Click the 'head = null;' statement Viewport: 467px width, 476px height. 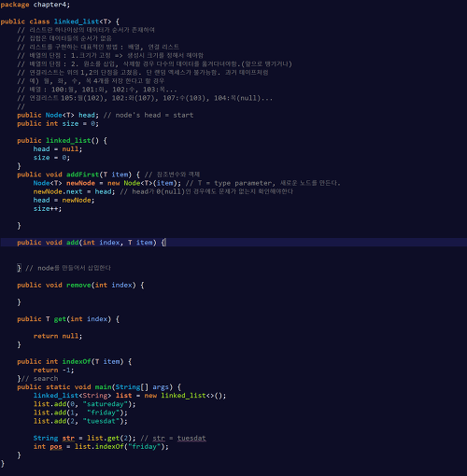click(x=58, y=149)
